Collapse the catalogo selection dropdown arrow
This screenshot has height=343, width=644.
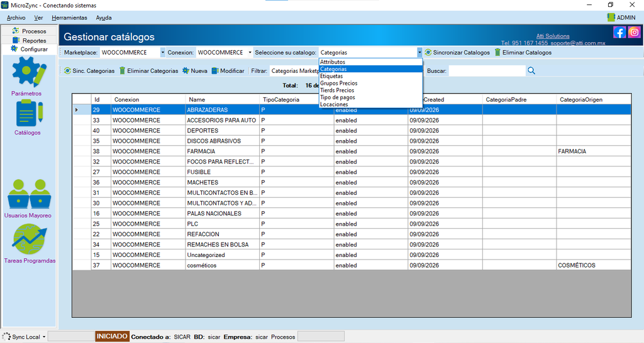tap(419, 53)
